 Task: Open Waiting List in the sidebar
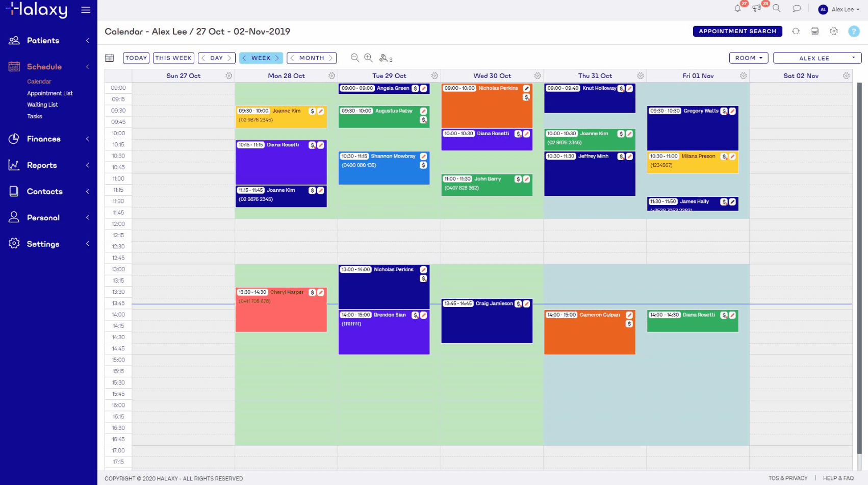tap(42, 105)
